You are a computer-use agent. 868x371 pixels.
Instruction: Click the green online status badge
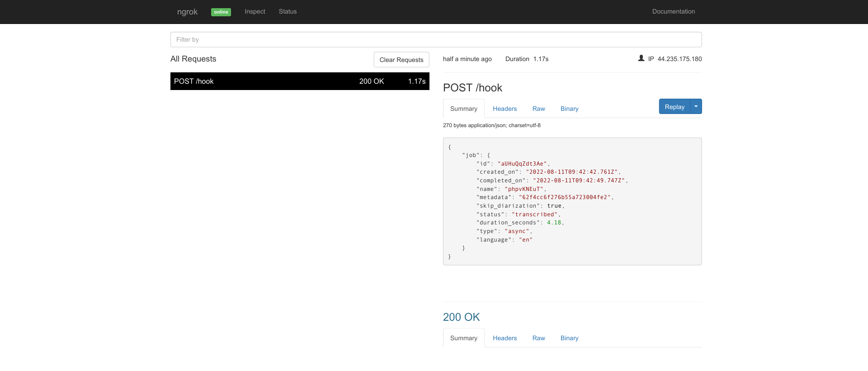tap(221, 12)
